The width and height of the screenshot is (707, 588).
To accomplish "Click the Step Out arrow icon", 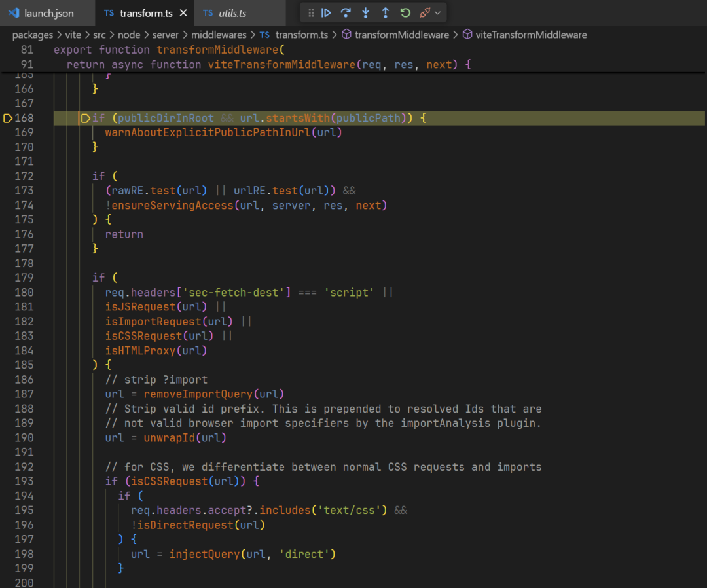I will click(385, 12).
